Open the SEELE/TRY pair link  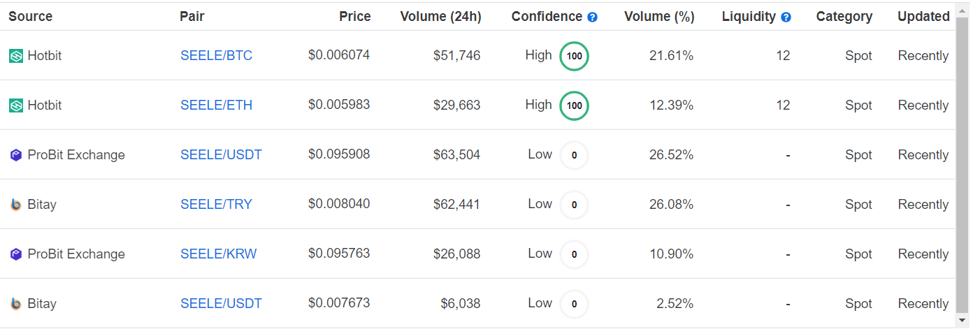[x=216, y=205]
